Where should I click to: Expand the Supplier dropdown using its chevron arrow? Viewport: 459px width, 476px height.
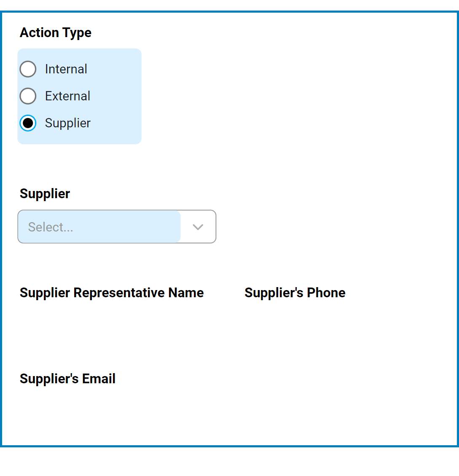198,227
